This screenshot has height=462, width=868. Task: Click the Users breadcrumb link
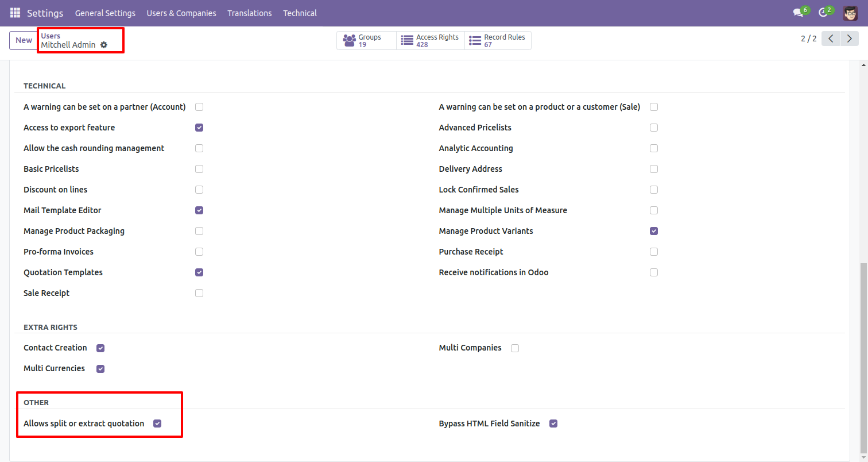click(x=51, y=36)
